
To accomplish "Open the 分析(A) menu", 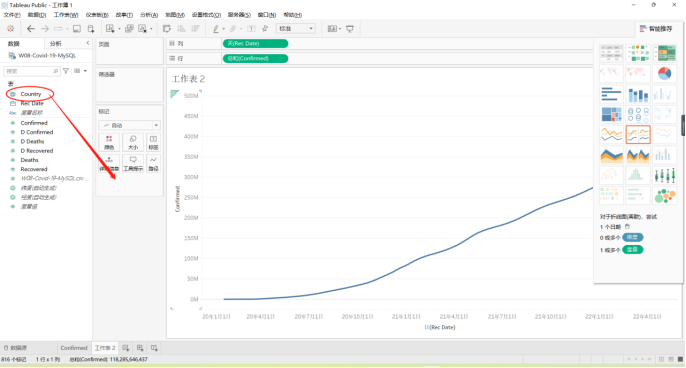I will [149, 15].
